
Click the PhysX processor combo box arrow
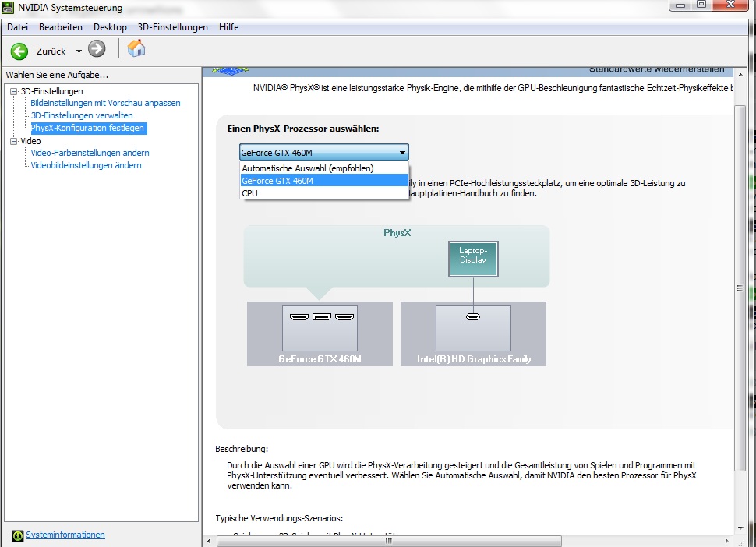coord(402,153)
